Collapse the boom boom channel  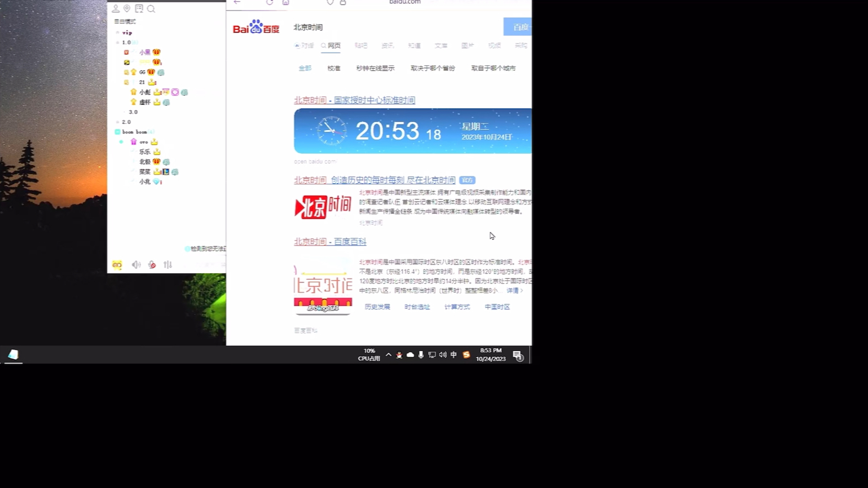click(x=117, y=132)
